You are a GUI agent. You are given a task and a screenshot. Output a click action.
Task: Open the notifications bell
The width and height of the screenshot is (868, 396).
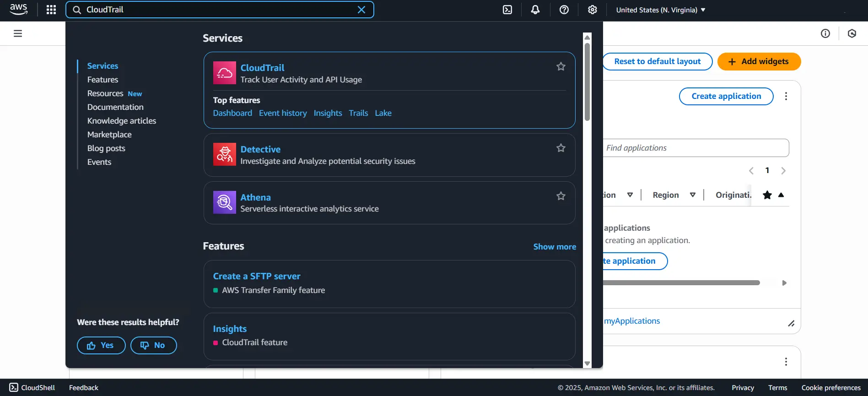(x=535, y=10)
